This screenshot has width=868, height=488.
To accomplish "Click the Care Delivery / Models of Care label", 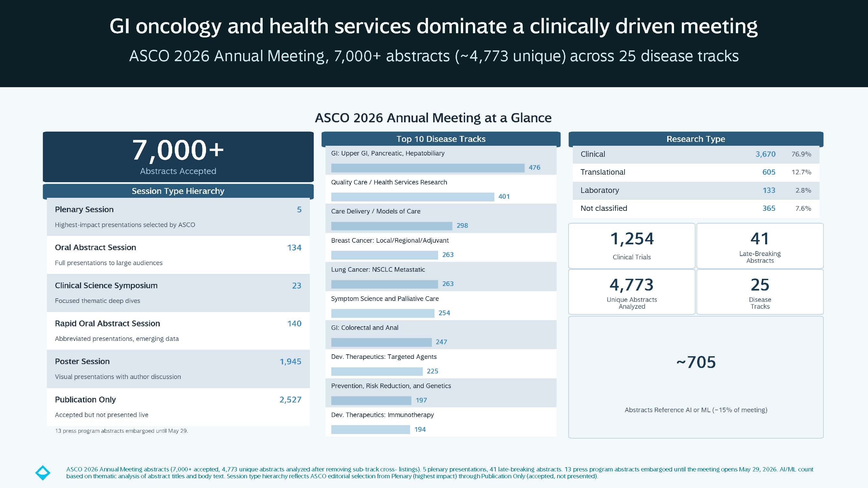I will pos(376,211).
